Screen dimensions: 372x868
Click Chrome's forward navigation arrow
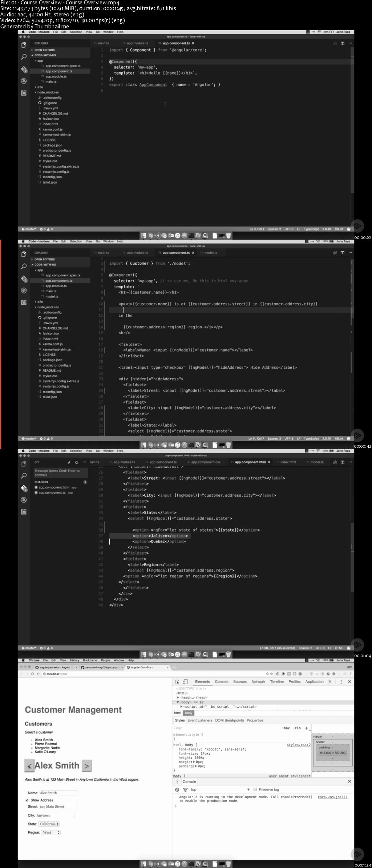click(27, 674)
